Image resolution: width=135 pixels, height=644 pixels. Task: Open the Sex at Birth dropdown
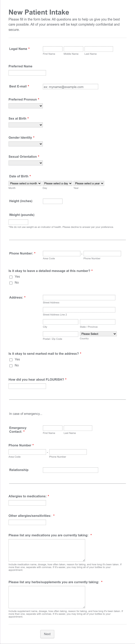[x=25, y=125]
